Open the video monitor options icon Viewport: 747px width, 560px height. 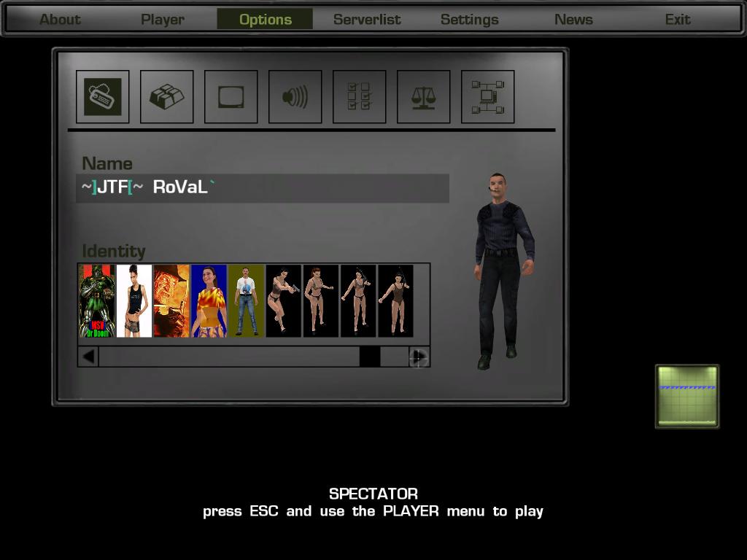(x=231, y=97)
